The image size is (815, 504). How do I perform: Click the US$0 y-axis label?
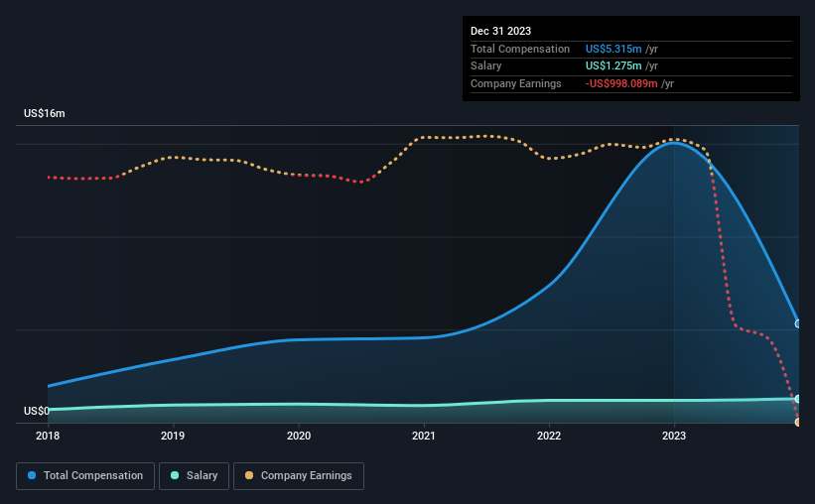(37, 411)
